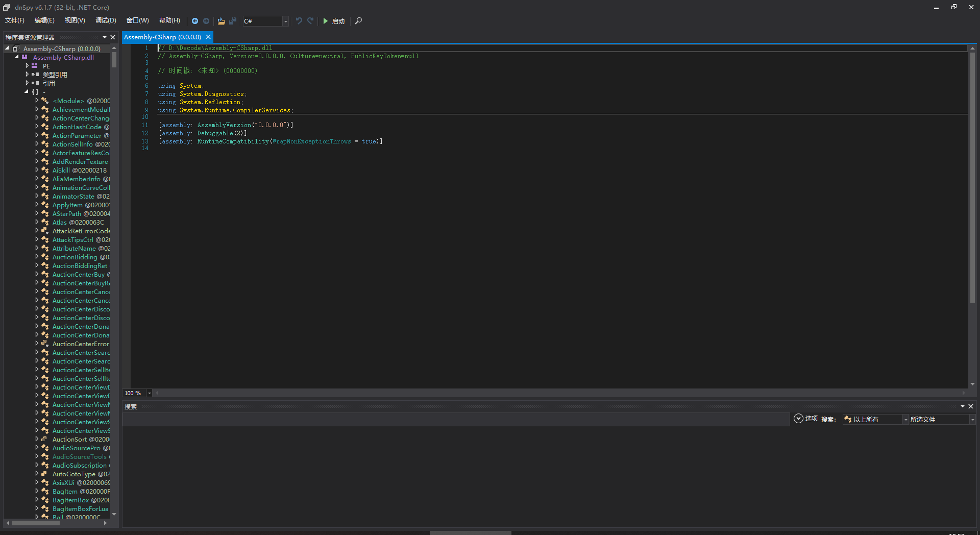The image size is (980, 535).
Task: Open the 视图(V) menu
Action: 75,20
